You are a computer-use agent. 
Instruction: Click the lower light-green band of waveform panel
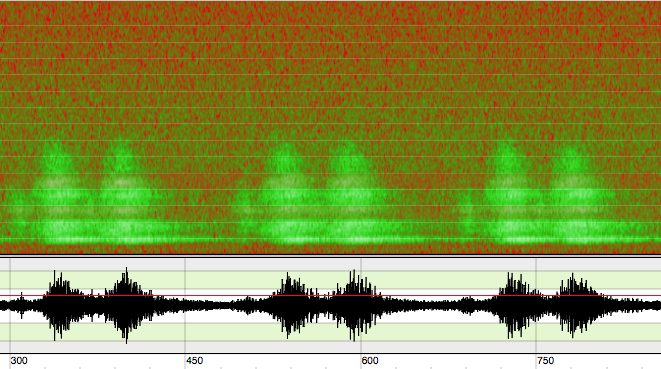[330, 332]
